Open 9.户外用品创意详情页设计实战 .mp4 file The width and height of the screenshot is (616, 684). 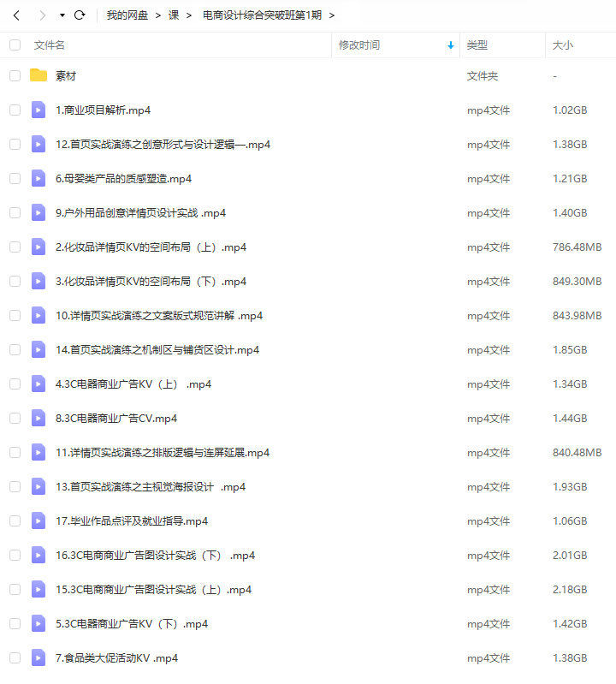coord(140,213)
